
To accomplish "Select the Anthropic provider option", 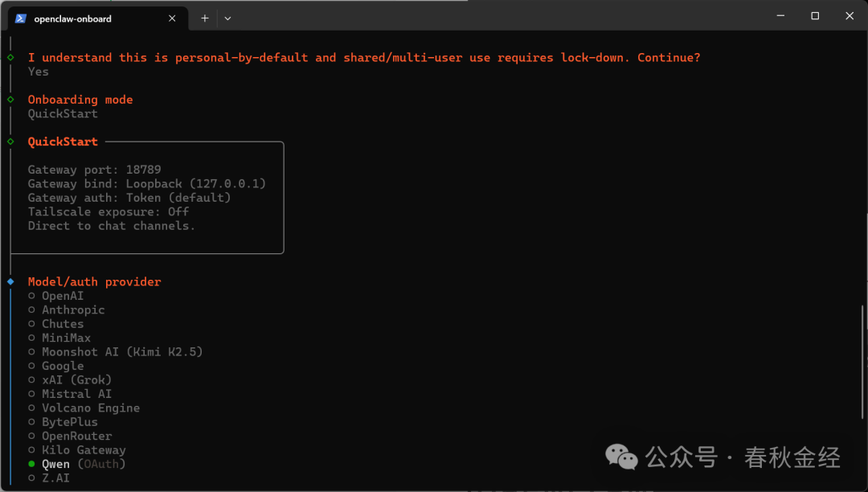I will 73,310.
